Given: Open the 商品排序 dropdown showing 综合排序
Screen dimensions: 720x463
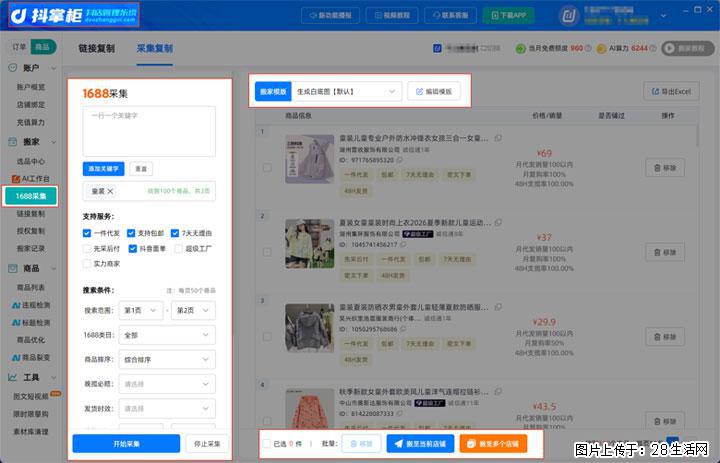Looking at the screenshot, I should [167, 360].
